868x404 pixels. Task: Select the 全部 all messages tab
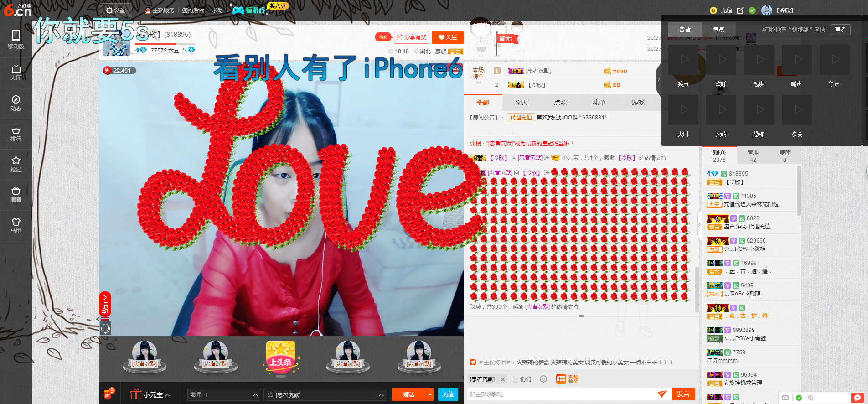[x=483, y=103]
